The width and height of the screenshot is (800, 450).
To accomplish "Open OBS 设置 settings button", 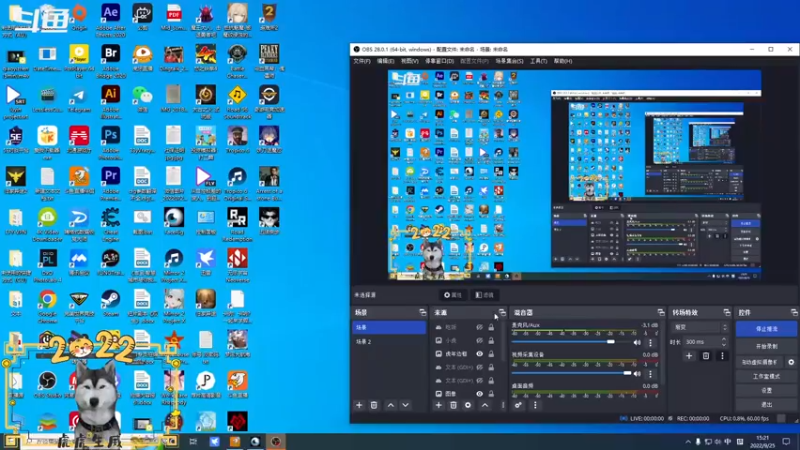I will click(766, 390).
